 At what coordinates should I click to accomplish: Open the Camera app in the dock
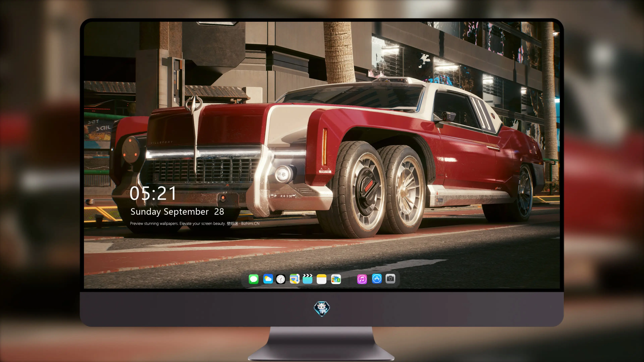coord(390,279)
